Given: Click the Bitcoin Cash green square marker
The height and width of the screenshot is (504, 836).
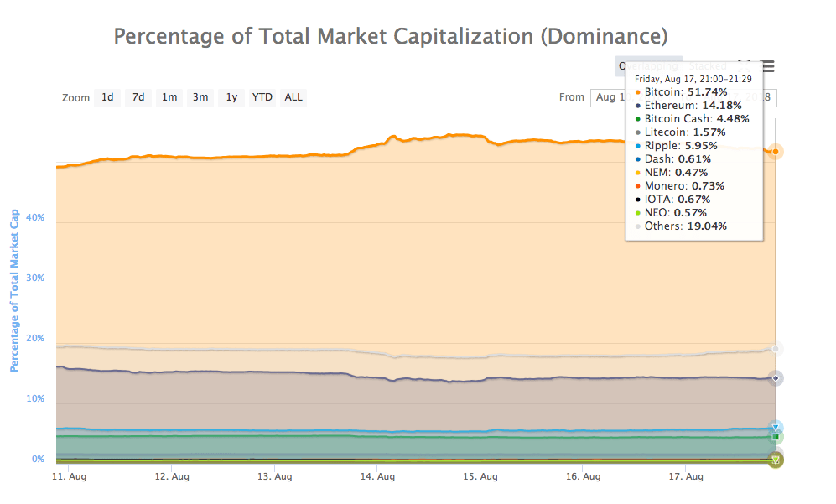Looking at the screenshot, I should pyautogui.click(x=776, y=437).
